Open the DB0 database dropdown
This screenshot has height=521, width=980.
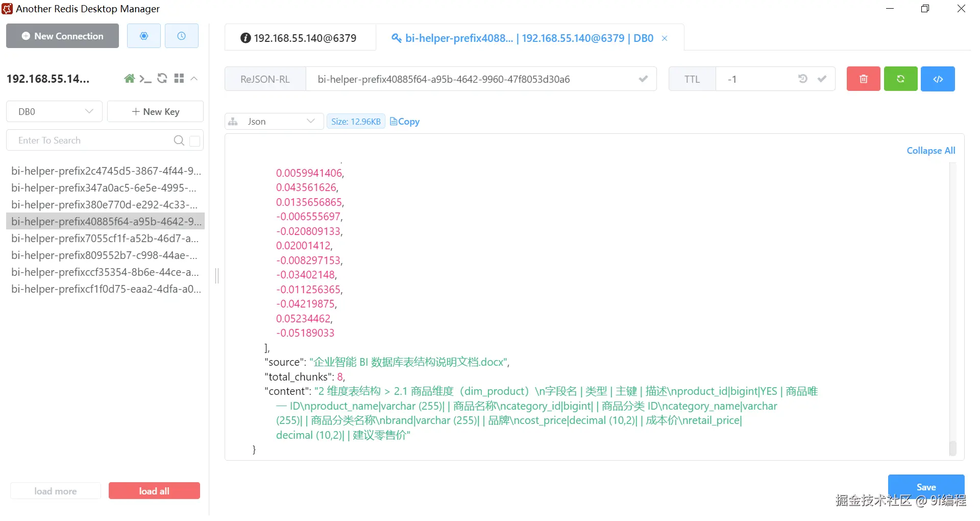[x=54, y=111]
